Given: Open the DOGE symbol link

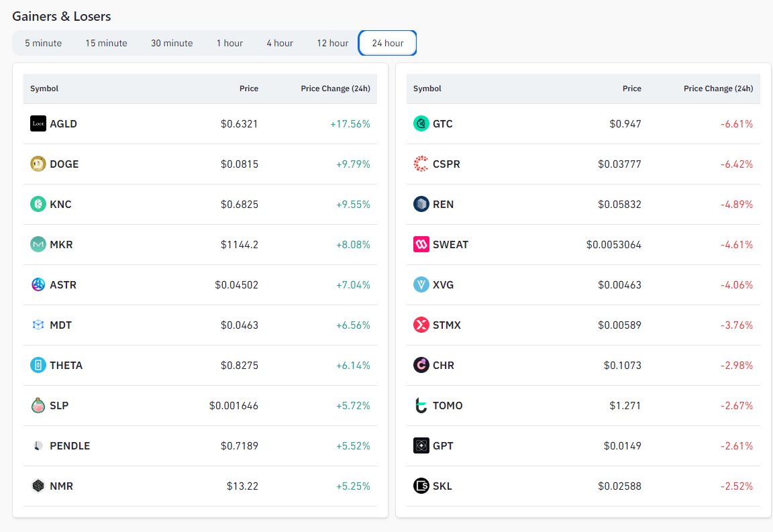Looking at the screenshot, I should point(64,164).
